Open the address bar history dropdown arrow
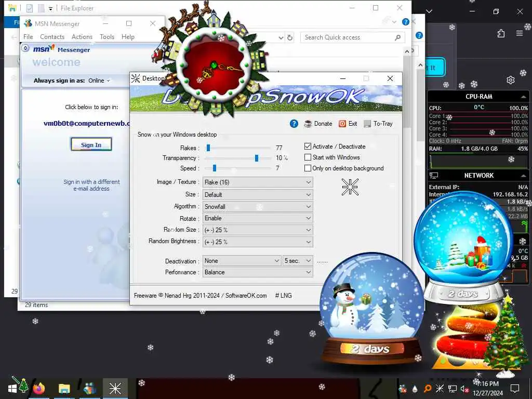The height and width of the screenshot is (399, 532). pos(281,37)
